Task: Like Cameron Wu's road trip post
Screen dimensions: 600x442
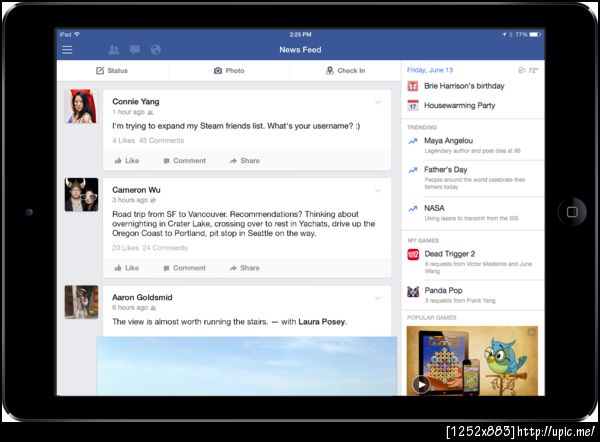Action: pos(127,268)
